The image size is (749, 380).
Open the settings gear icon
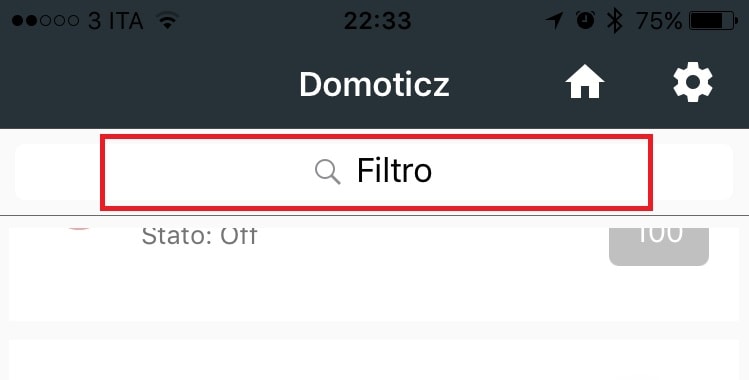(x=693, y=82)
